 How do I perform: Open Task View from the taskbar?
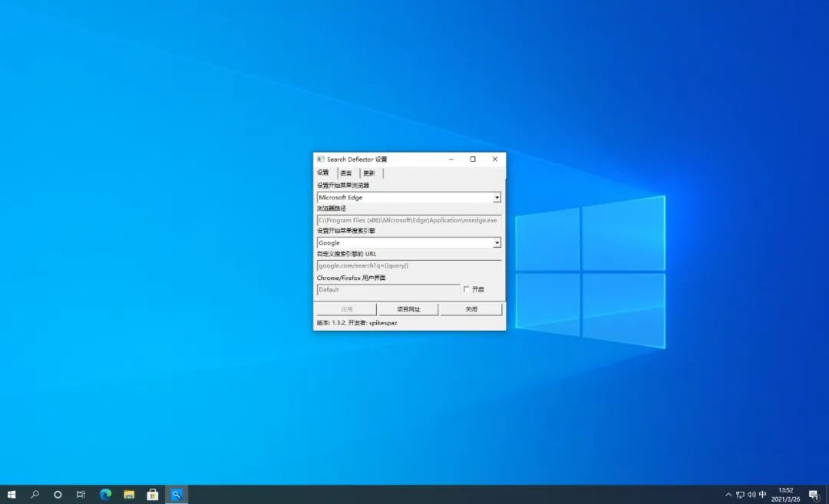(81, 495)
